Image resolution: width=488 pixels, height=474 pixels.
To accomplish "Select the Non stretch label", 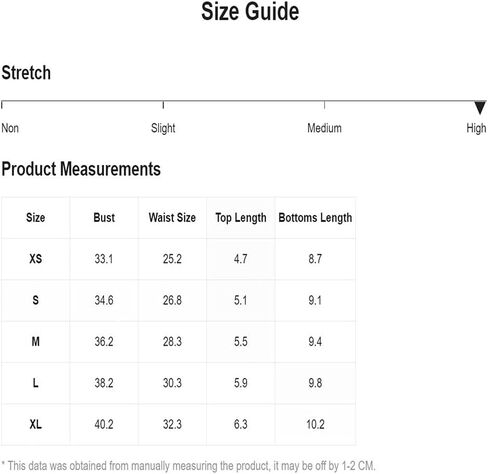I will point(10,128).
